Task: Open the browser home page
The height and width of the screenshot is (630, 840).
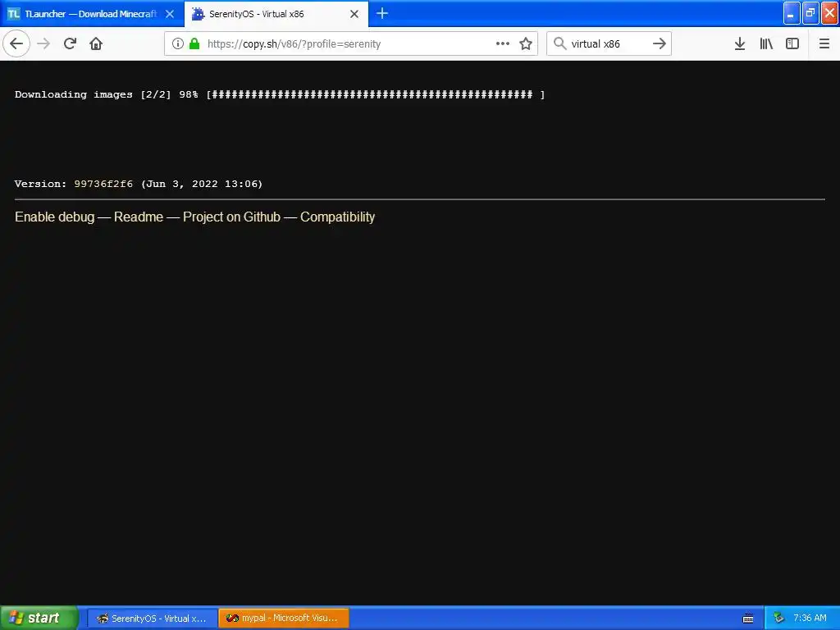Action: (96, 43)
